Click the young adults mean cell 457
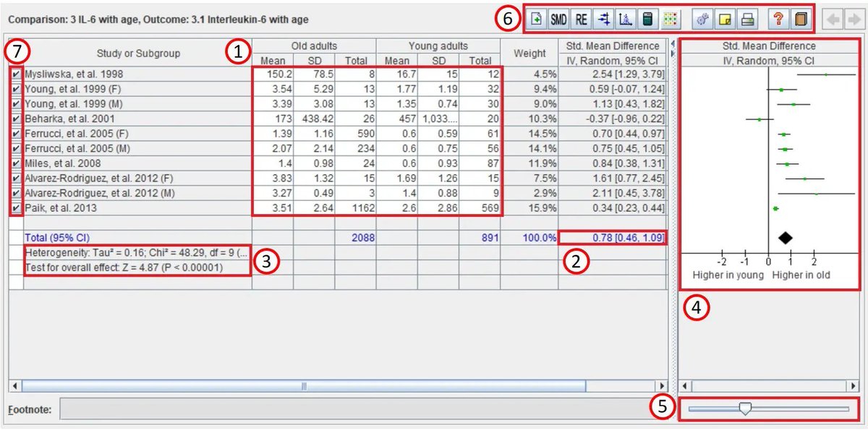The height and width of the screenshot is (430, 868). [x=397, y=119]
